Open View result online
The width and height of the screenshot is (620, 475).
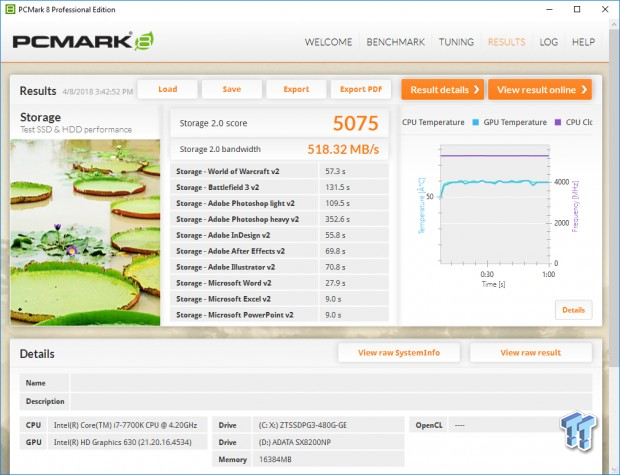pyautogui.click(x=538, y=90)
